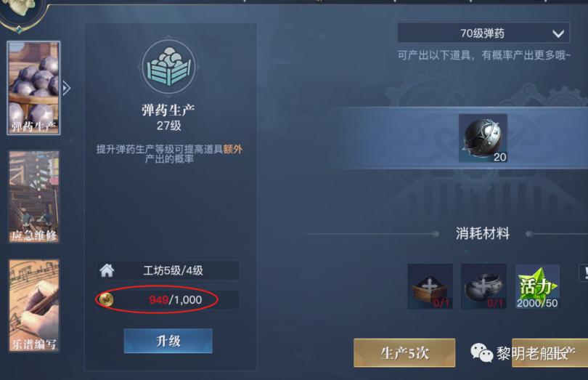The image size is (588, 380).
Task: Select the 弹药生产 sidebar card
Action: [x=33, y=88]
